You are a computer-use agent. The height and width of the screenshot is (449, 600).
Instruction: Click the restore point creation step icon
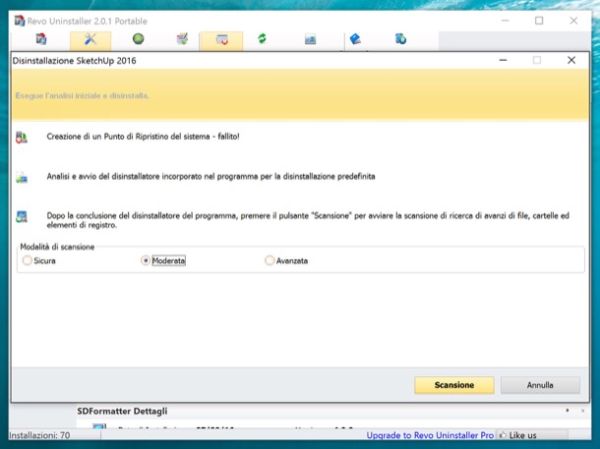point(21,137)
